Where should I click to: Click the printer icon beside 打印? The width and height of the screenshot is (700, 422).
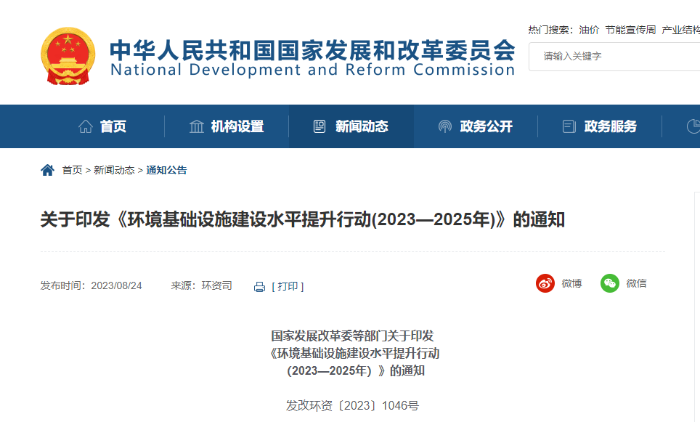point(259,286)
